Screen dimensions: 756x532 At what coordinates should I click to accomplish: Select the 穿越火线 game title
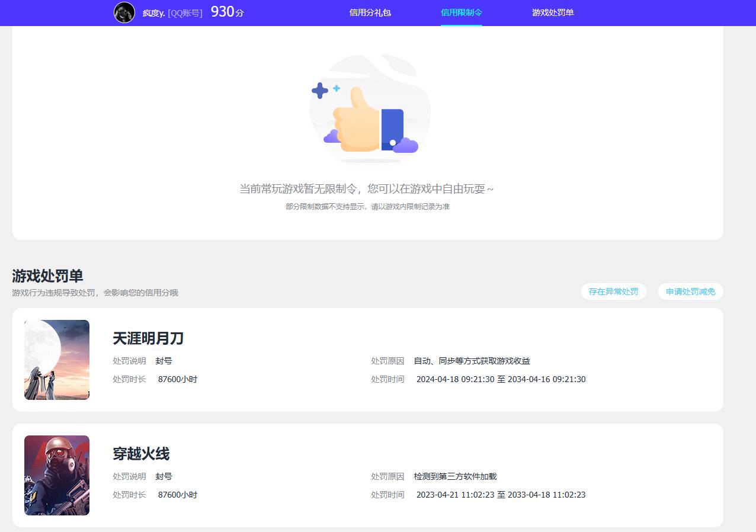[x=140, y=454]
